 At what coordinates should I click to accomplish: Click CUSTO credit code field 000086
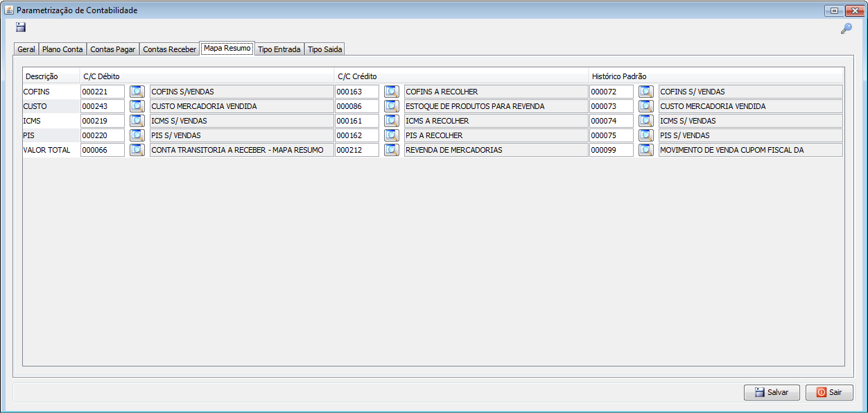coord(356,106)
